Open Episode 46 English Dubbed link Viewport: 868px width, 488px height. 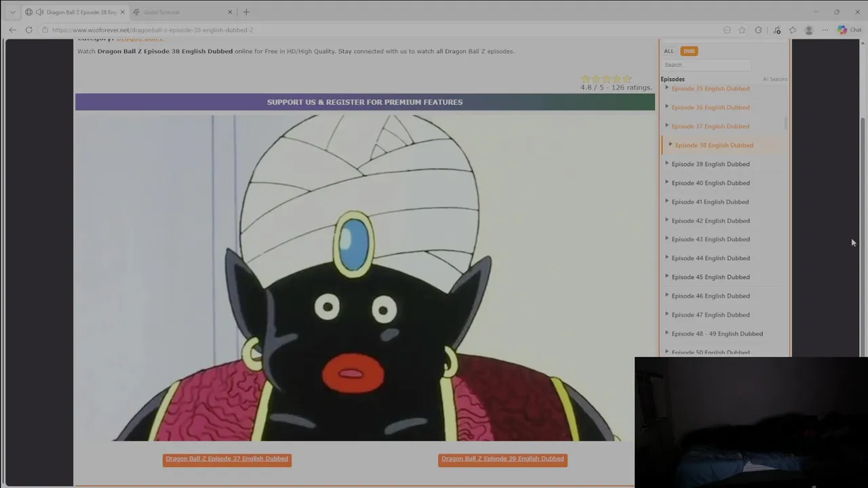click(711, 296)
